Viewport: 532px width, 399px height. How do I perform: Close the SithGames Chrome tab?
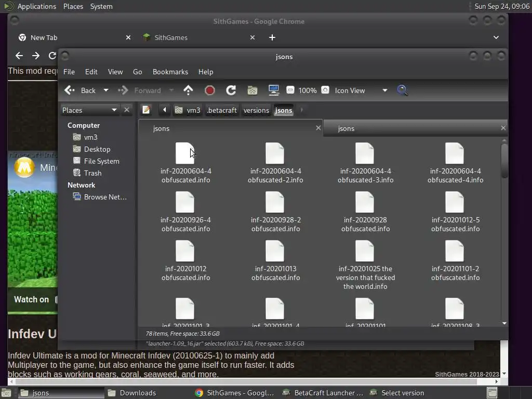(252, 37)
